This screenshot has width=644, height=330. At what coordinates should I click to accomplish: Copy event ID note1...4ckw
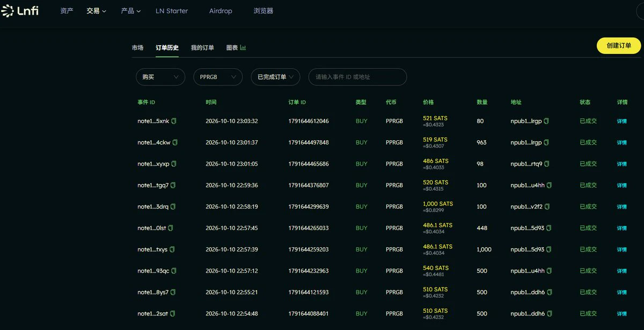[175, 142]
